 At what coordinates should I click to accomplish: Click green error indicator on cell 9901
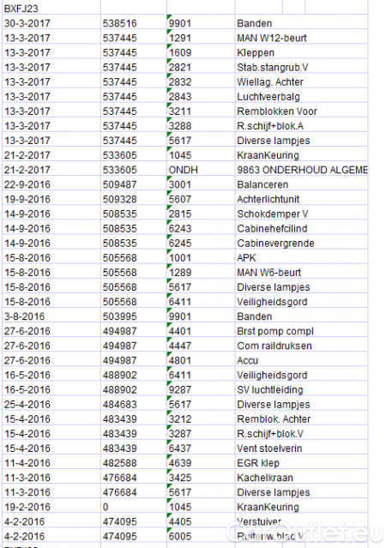(x=169, y=17)
